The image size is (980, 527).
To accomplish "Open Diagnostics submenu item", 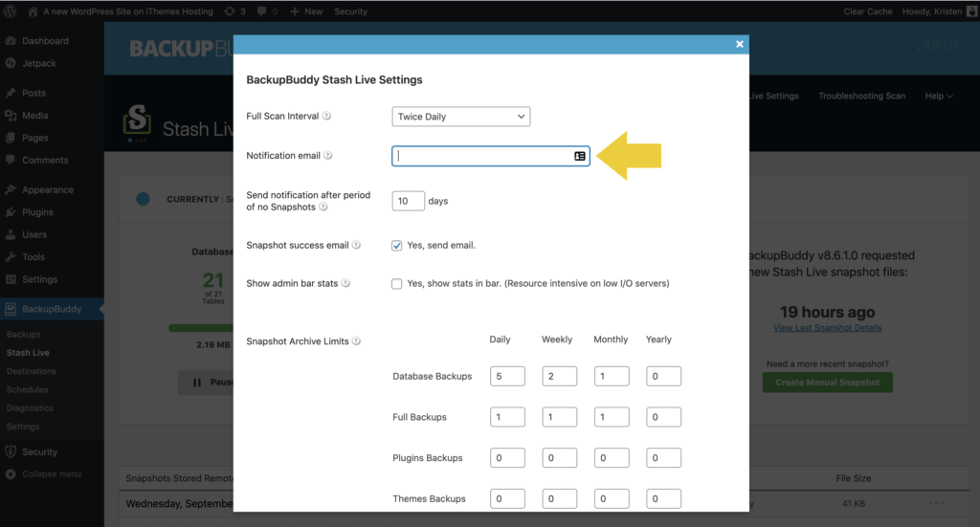I will [30, 407].
